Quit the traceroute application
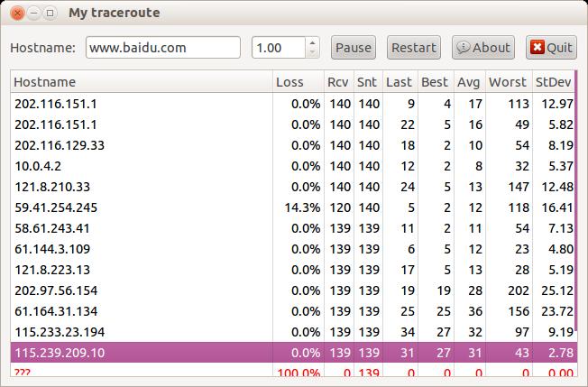 551,48
